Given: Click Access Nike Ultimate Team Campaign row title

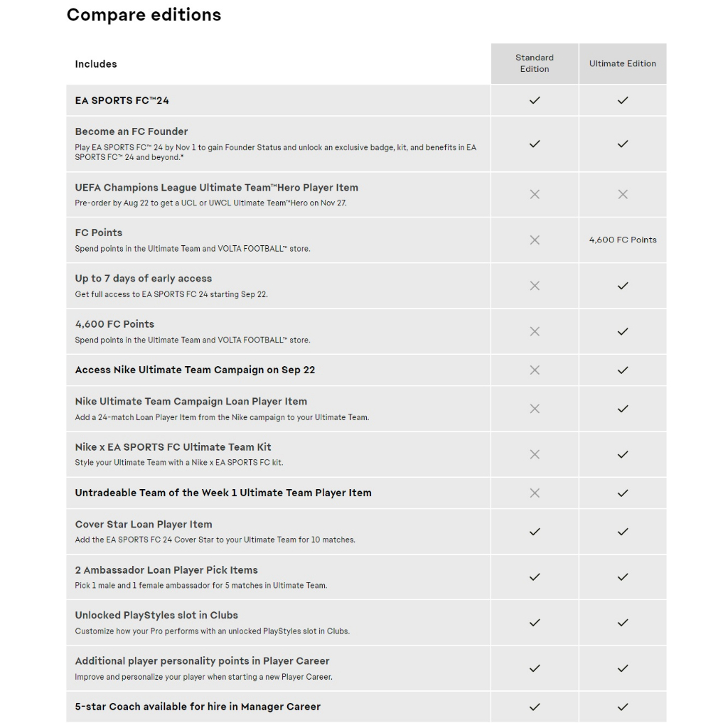Looking at the screenshot, I should (x=195, y=370).
